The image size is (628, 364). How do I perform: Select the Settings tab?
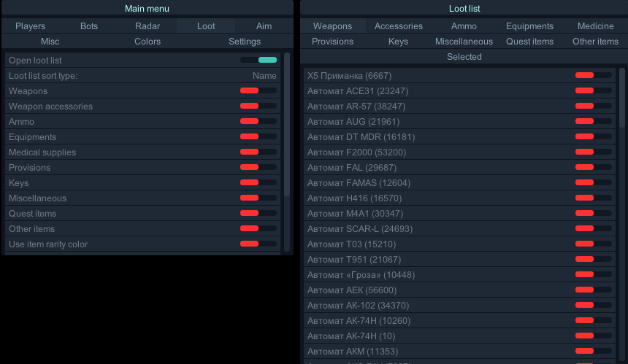tap(244, 41)
